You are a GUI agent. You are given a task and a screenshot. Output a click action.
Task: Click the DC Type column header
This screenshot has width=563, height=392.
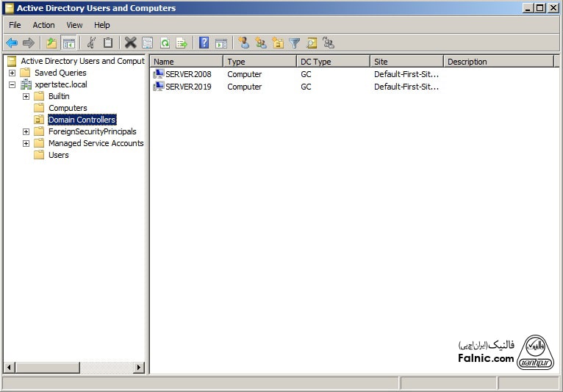coord(333,62)
